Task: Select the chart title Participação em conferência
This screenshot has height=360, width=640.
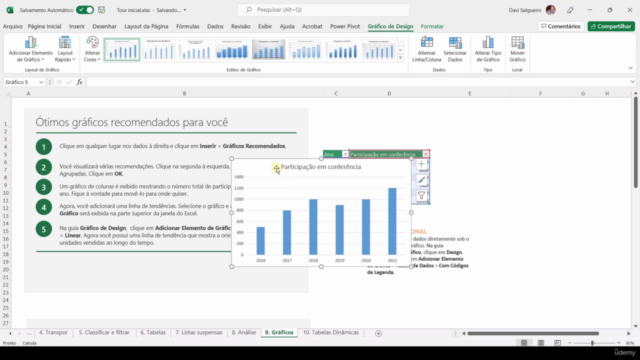Action: point(321,167)
